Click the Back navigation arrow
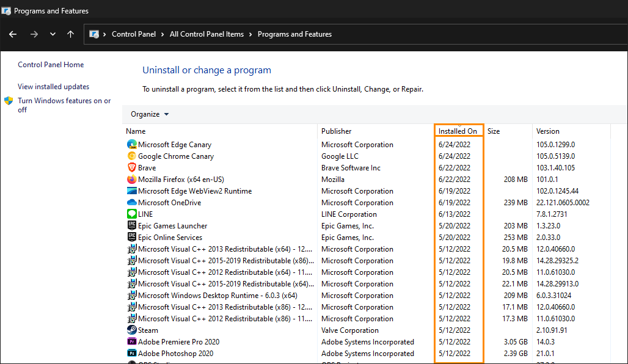The width and height of the screenshot is (628, 364). pos(13,34)
